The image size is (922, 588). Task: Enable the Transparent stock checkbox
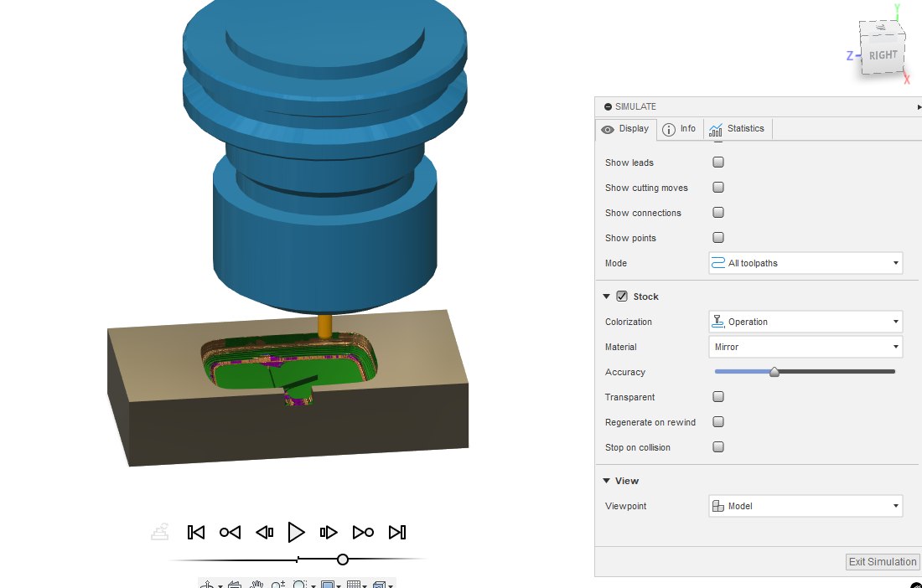[718, 397]
